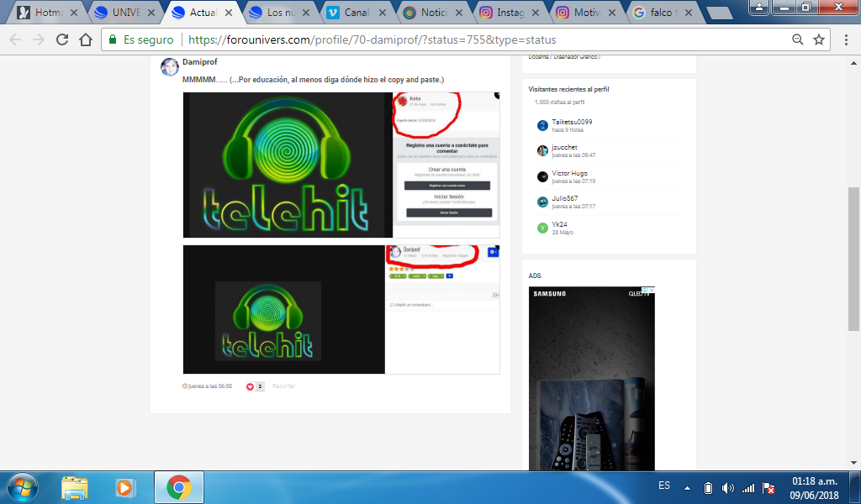Switch to the Motiv Instagram tab

(587, 12)
